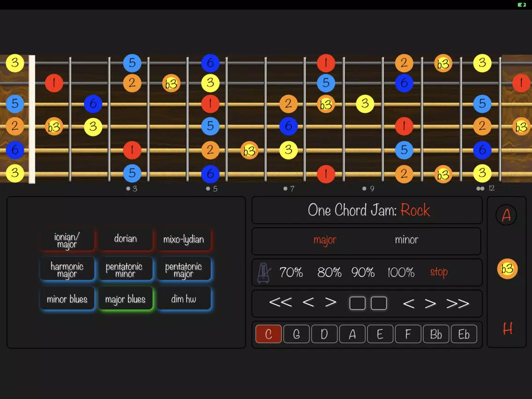The width and height of the screenshot is (532, 399).
Task: Tap light blue 5 at fret 3 top string
Action: click(132, 63)
